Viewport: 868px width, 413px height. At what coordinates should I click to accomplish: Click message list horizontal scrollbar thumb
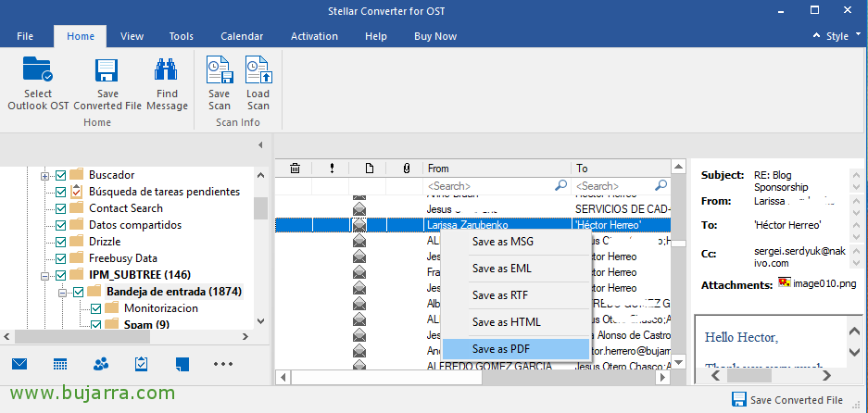coord(386,378)
